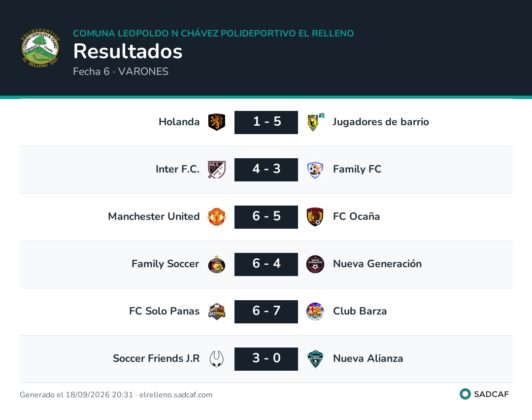Viewport: 532px width, 420px height.
Task: Click the Manchester United team name
Action: [x=154, y=216]
